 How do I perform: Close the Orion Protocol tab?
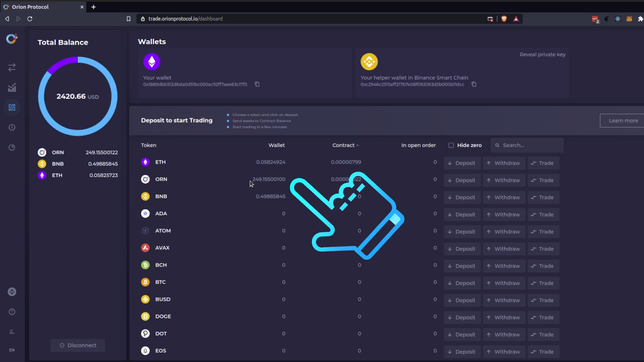point(82,7)
